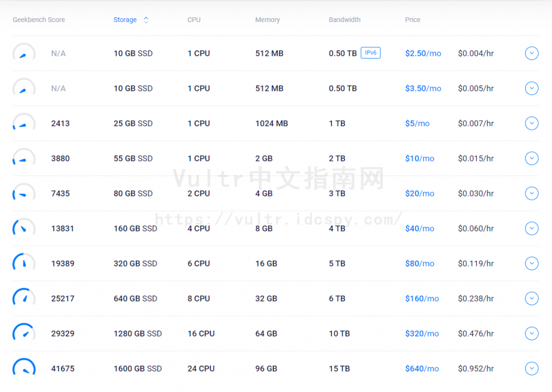
Task: Select the 25 GB SSD storage cell
Action: tap(133, 123)
